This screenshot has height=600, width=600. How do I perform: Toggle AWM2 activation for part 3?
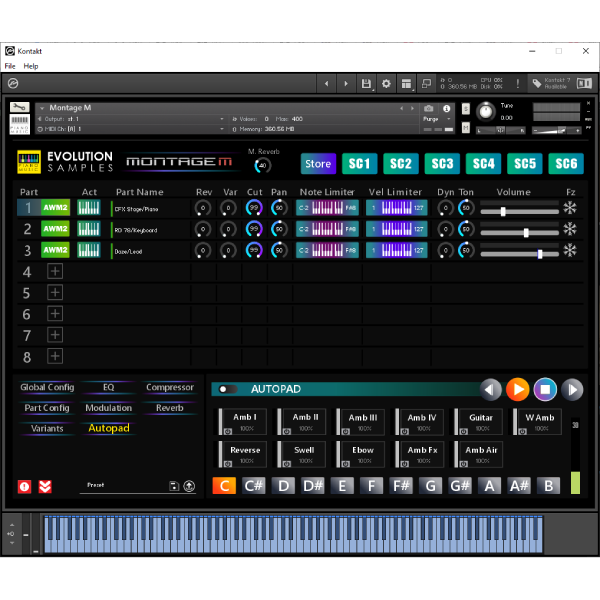coord(55,250)
